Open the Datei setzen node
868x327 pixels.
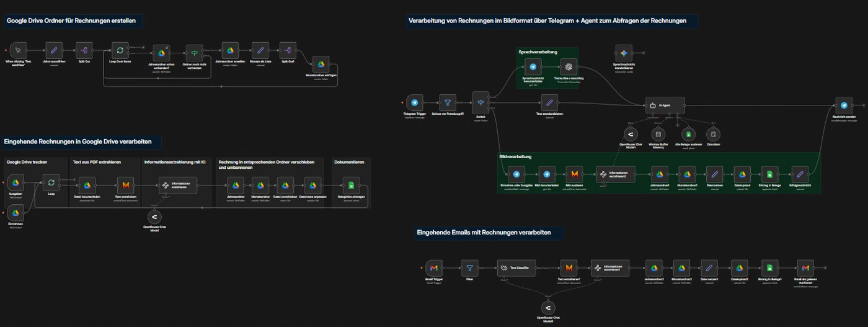(714, 174)
